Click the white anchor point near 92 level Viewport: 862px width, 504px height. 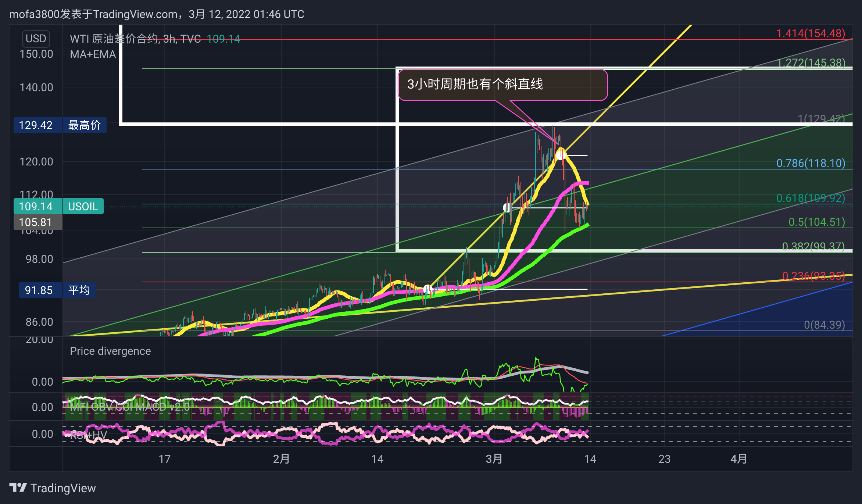pyautogui.click(x=428, y=289)
